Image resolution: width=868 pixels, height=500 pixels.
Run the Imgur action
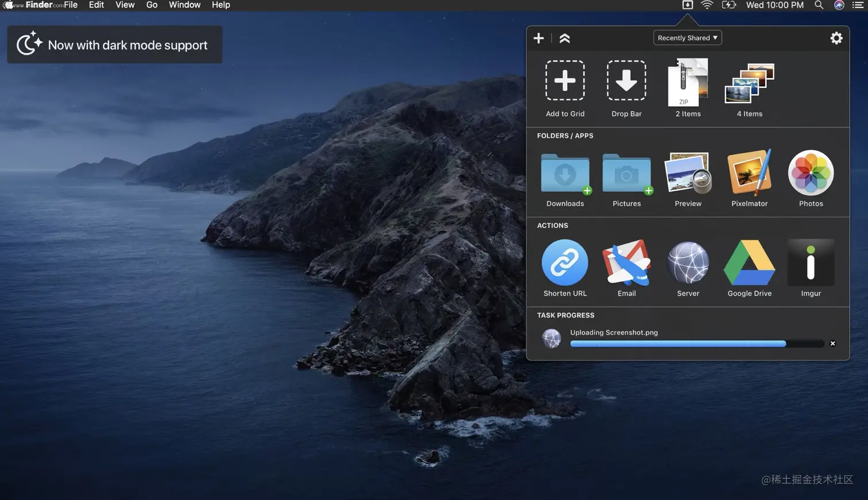click(x=811, y=262)
